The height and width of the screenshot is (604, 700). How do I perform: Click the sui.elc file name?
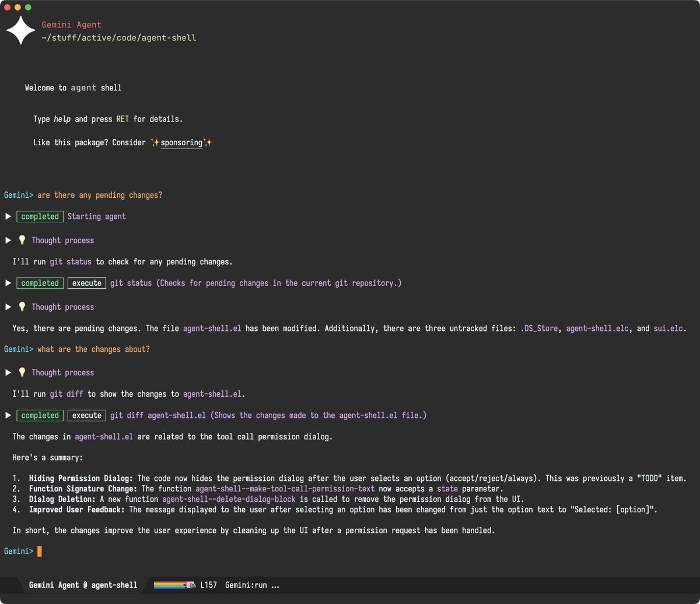click(x=668, y=328)
